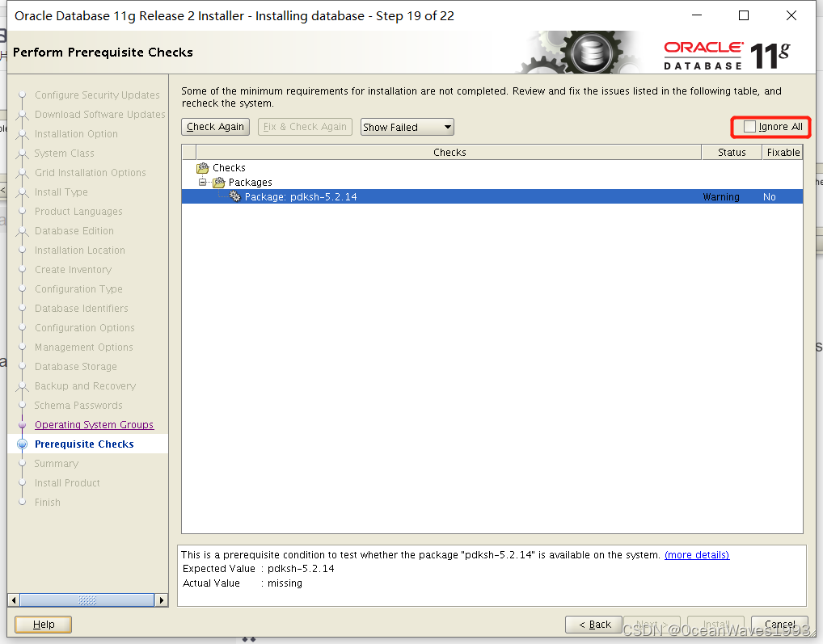Click the disabled Fix & Check Again button

pyautogui.click(x=305, y=127)
